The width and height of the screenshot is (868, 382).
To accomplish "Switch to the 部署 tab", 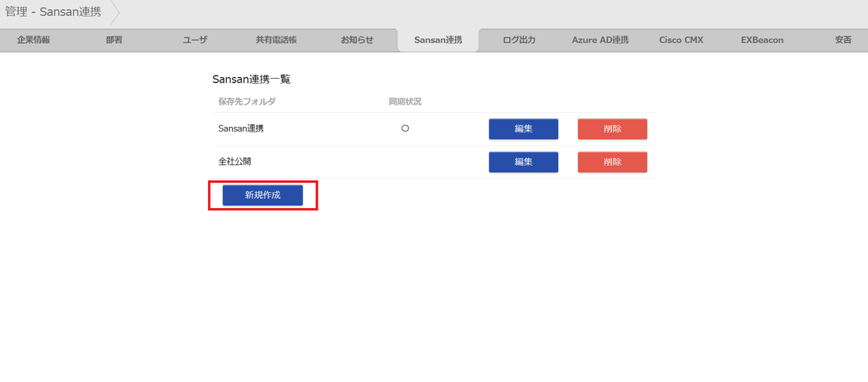I will tap(114, 40).
